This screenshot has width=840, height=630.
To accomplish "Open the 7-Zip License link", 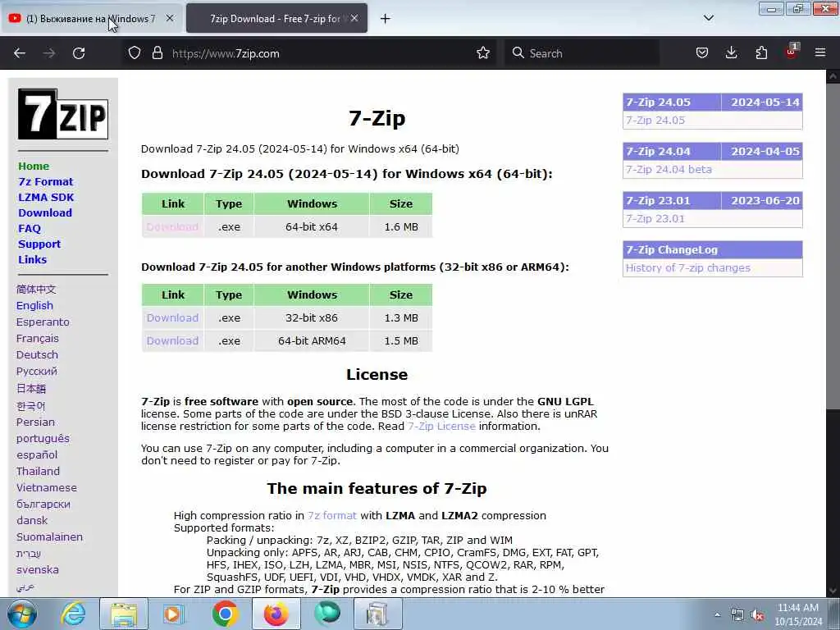I will click(x=441, y=426).
